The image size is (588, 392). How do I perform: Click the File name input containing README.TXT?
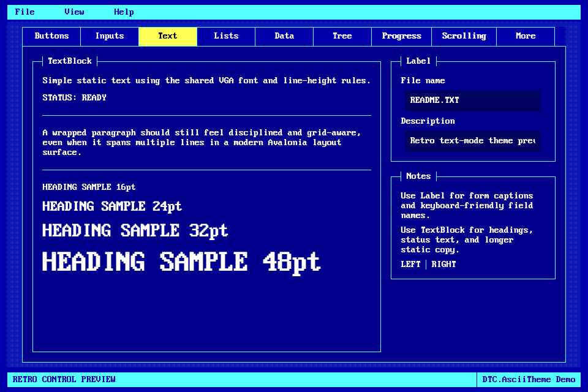click(x=473, y=101)
